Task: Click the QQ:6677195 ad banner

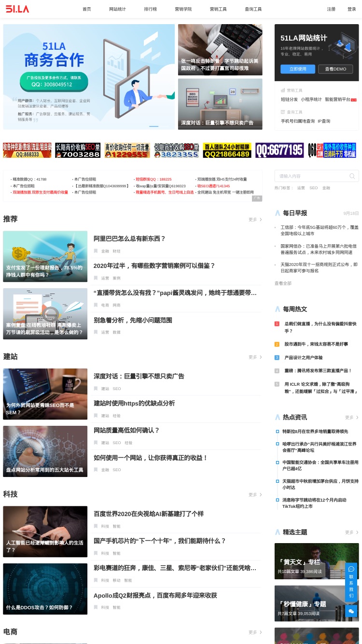Action: (x=279, y=150)
